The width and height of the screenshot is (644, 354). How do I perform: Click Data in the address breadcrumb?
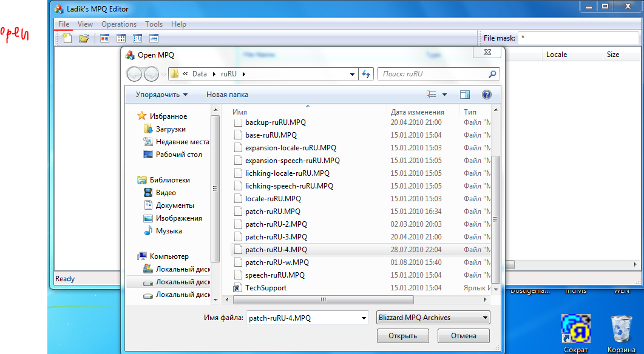tap(200, 74)
